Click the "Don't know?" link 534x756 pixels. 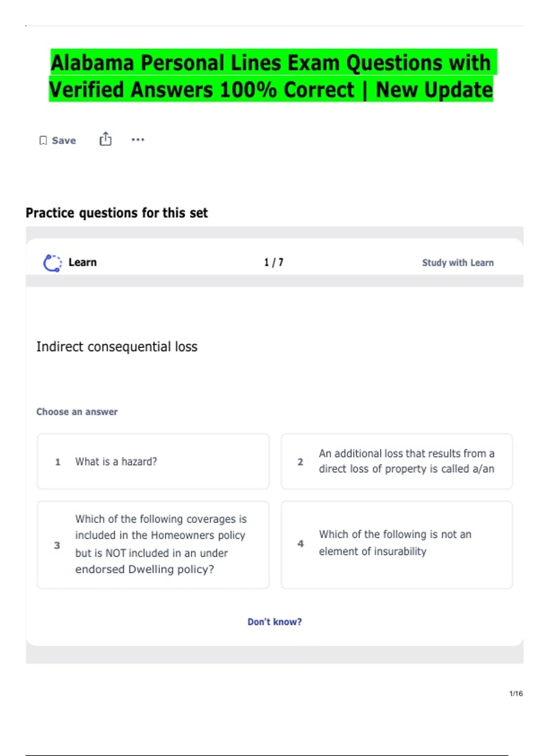[275, 622]
